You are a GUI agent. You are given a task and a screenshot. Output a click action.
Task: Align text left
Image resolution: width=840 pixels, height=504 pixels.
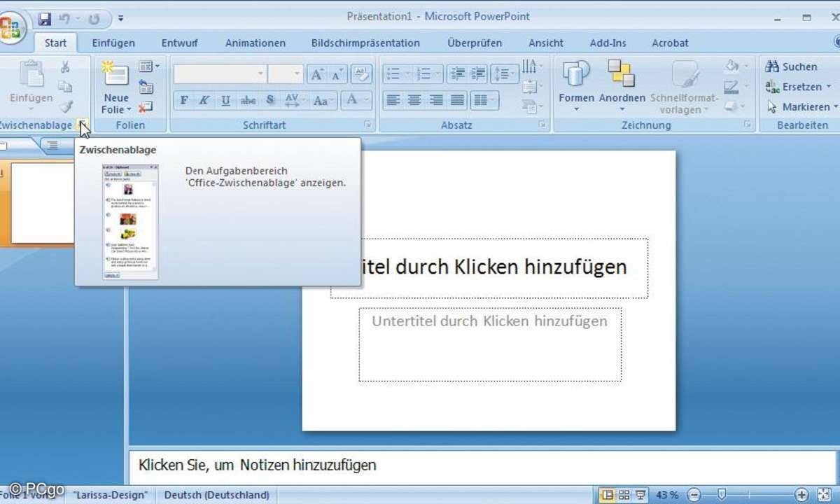[393, 101]
